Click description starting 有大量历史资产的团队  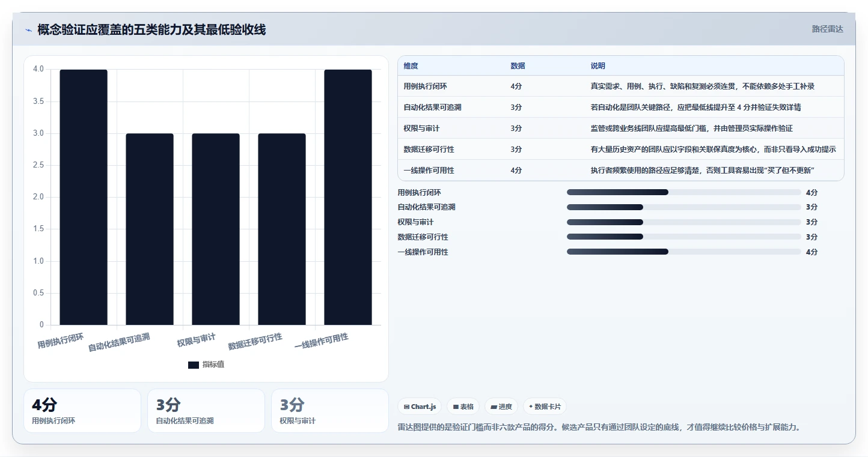(714, 149)
